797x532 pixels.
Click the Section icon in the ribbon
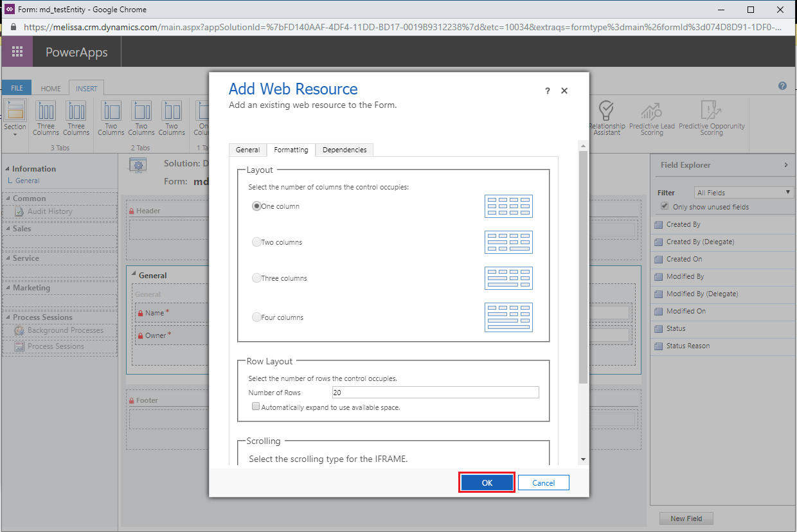[x=15, y=110]
